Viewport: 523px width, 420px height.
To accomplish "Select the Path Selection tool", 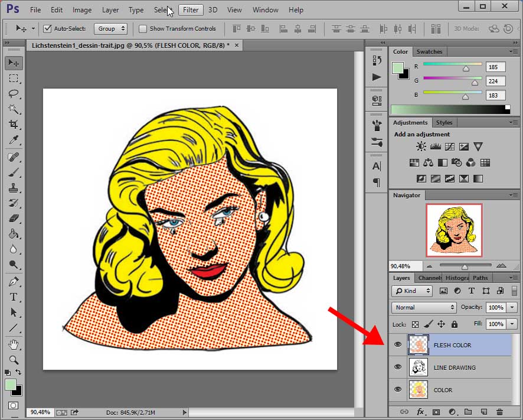I will (14, 312).
